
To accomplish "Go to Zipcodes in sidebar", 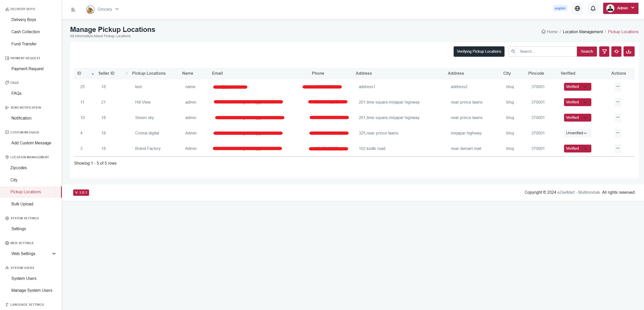I will pos(18,168).
